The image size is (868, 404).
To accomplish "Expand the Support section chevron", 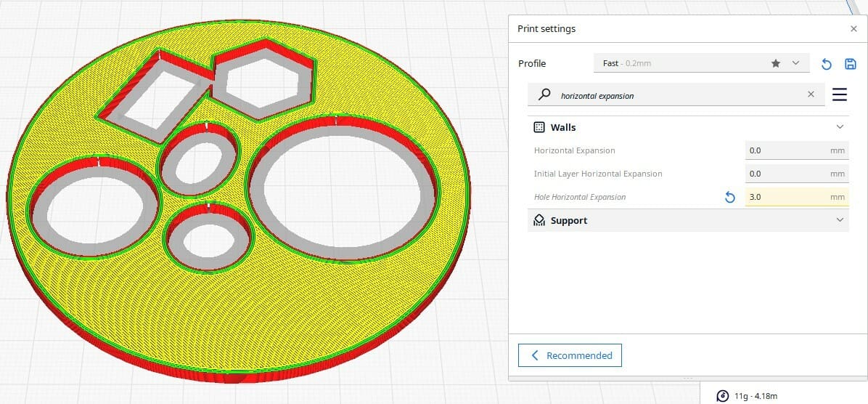I will [x=840, y=220].
